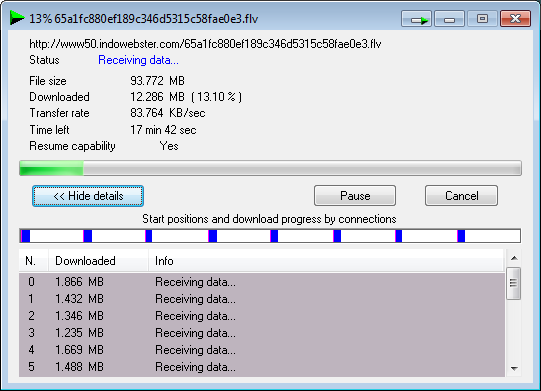Image resolution: width=541 pixels, height=391 pixels.
Task: Maximize the download window
Action: pos(482,19)
